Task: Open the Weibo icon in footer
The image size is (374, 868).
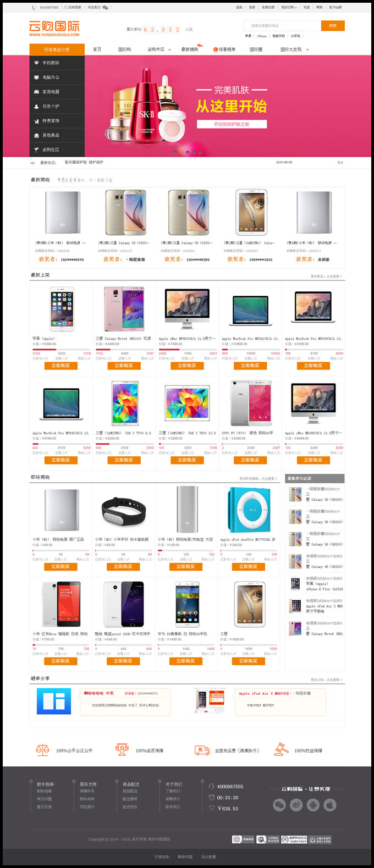Action: tap(296, 805)
